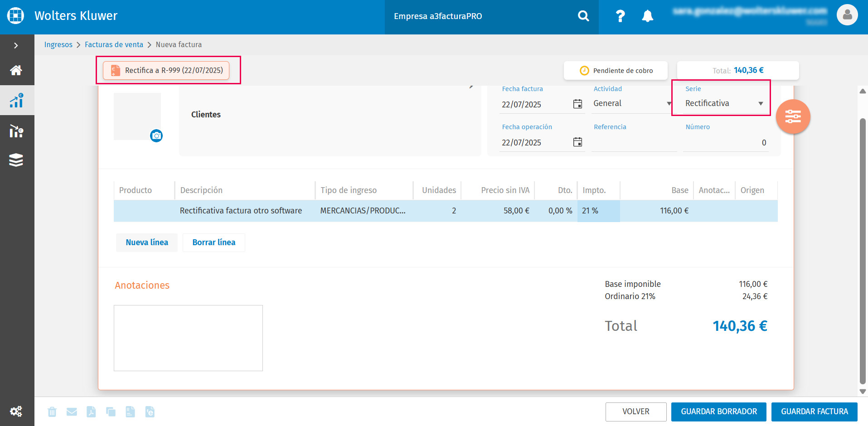The height and width of the screenshot is (426, 868).
Task: Click the camera icon to add logo
Action: tap(156, 136)
